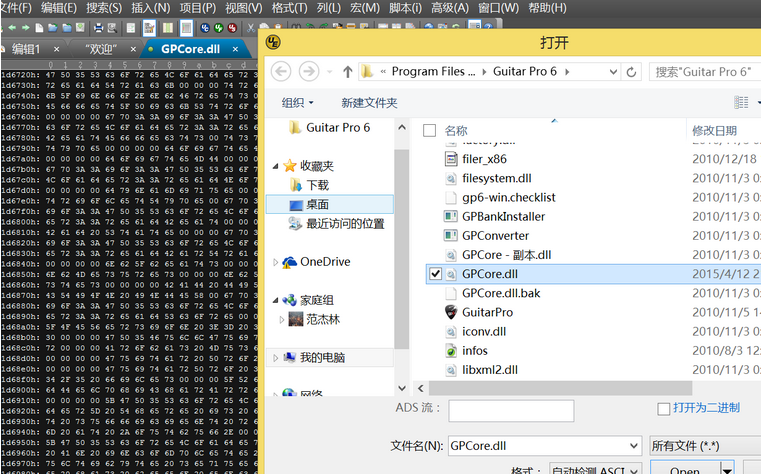Collapse the 收藏夹 tree node
The image size is (763, 474).
click(x=275, y=166)
